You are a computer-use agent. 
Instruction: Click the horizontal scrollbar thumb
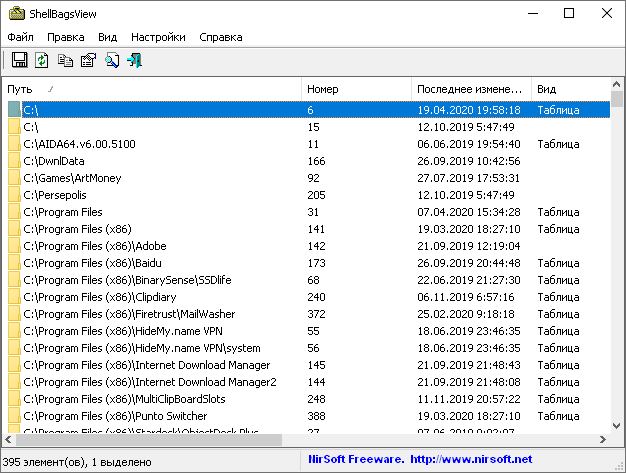click(x=149, y=439)
